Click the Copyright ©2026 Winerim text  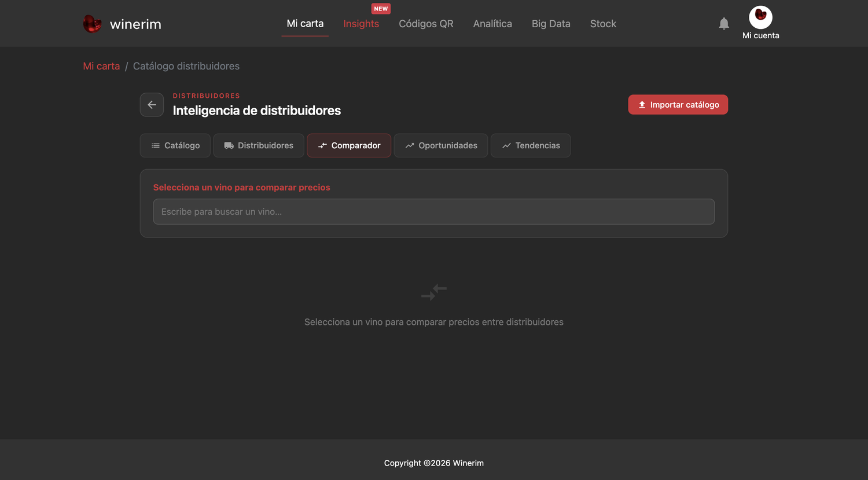434,463
